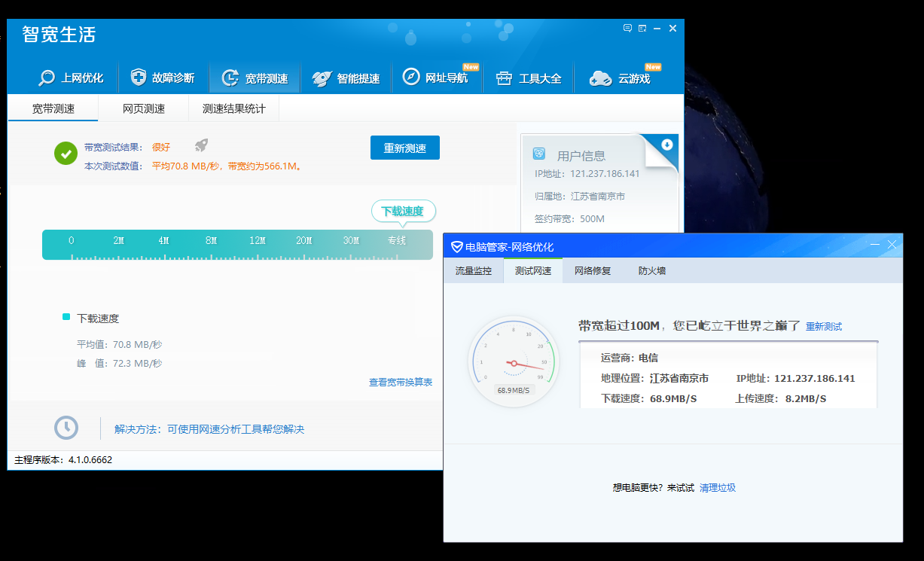Click the menu list icon in 智宽生活 title bar
This screenshot has width=924, height=561.
coord(642,29)
